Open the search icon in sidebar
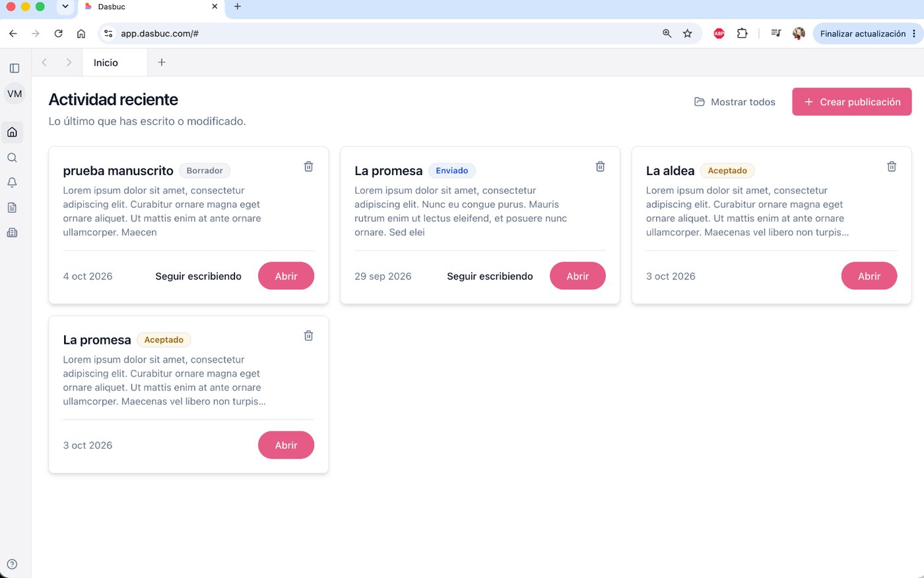 12,157
